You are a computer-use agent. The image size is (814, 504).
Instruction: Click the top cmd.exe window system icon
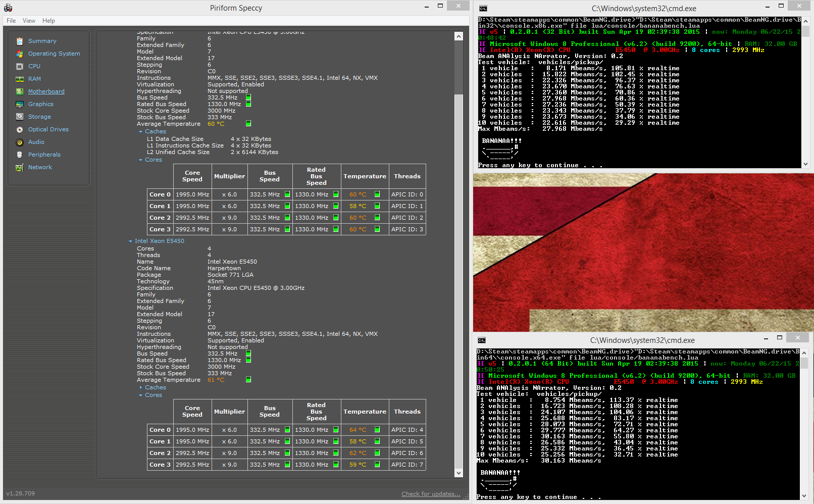pos(483,8)
